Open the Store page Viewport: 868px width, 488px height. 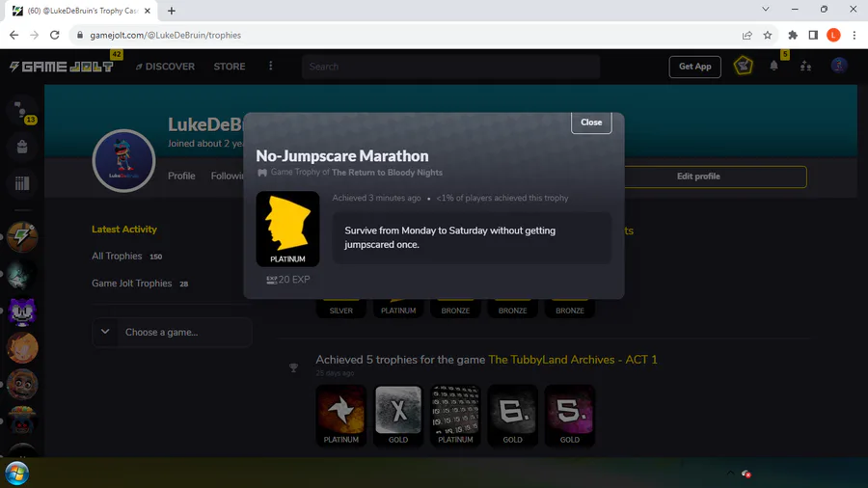click(230, 67)
